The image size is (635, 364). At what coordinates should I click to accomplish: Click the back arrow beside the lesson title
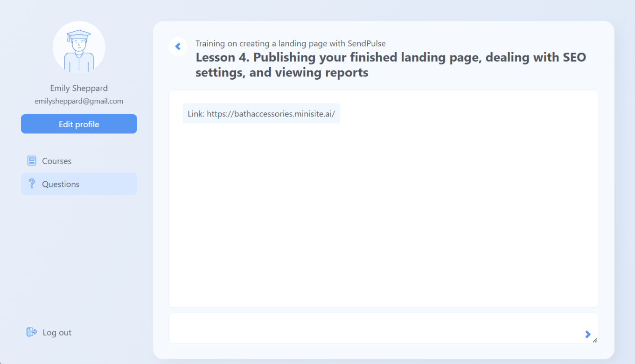[178, 47]
